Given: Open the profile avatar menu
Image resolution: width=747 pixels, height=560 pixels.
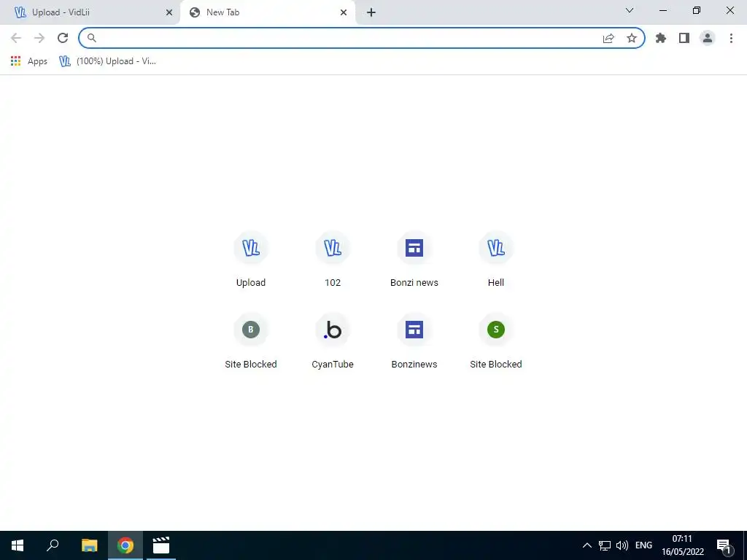Looking at the screenshot, I should [x=708, y=38].
